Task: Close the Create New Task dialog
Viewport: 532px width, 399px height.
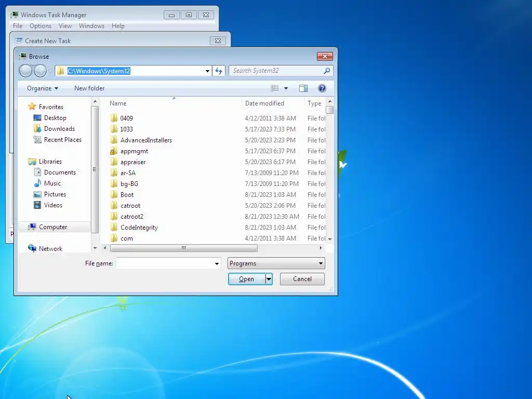Action: point(218,41)
